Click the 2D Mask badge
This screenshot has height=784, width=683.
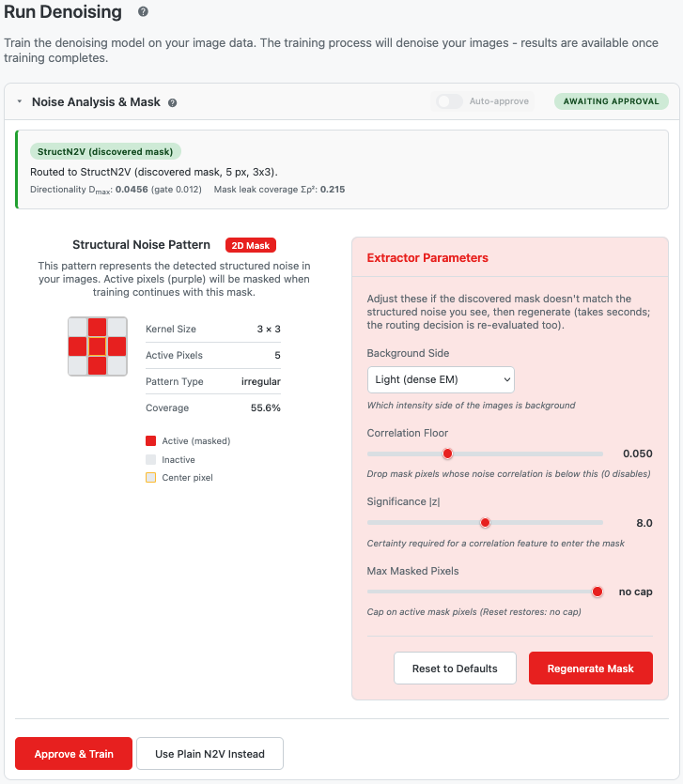click(251, 245)
